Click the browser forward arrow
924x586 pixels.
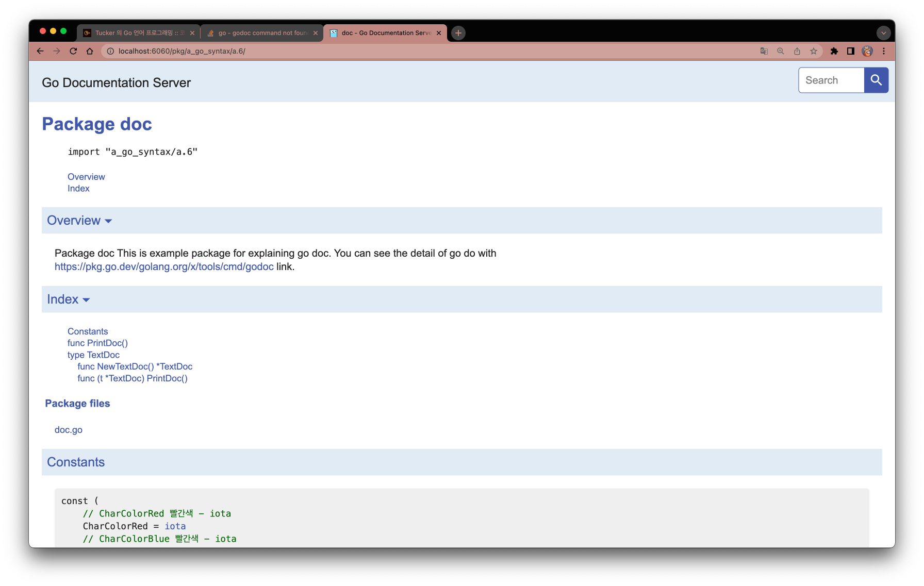(57, 51)
